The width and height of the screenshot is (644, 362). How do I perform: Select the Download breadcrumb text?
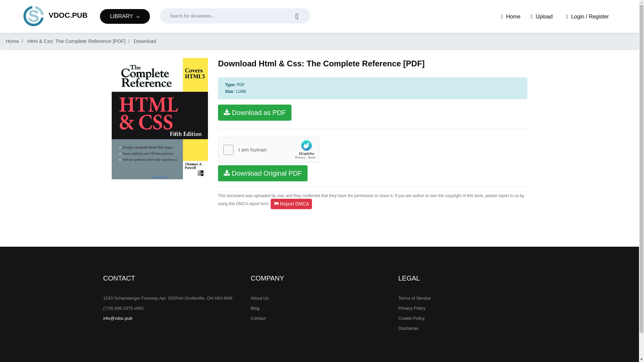pos(145,41)
